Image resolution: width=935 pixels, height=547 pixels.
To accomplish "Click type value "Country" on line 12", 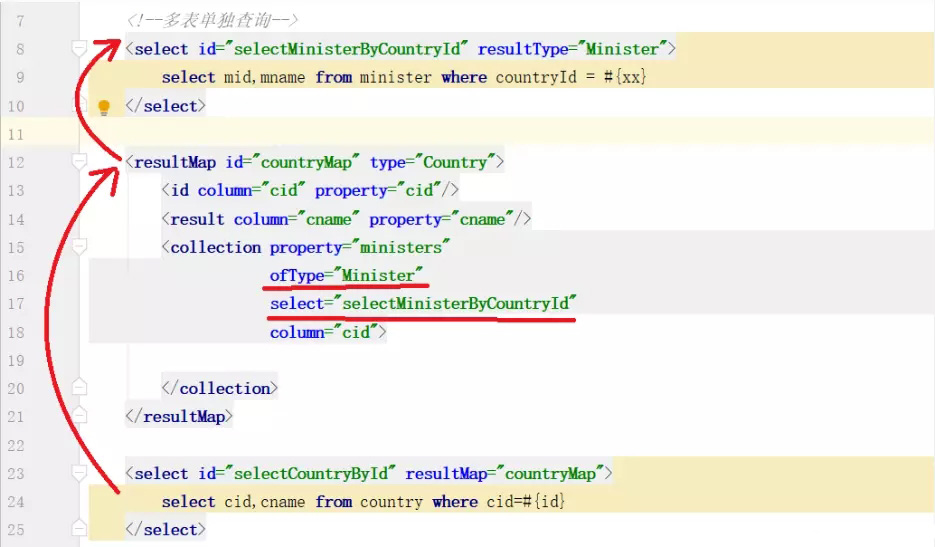I will click(x=455, y=162).
